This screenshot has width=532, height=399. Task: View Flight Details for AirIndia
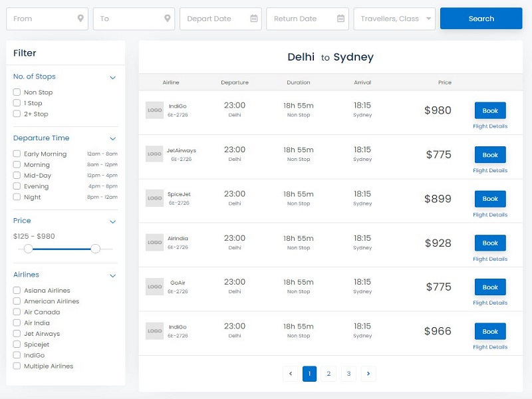[x=490, y=259]
